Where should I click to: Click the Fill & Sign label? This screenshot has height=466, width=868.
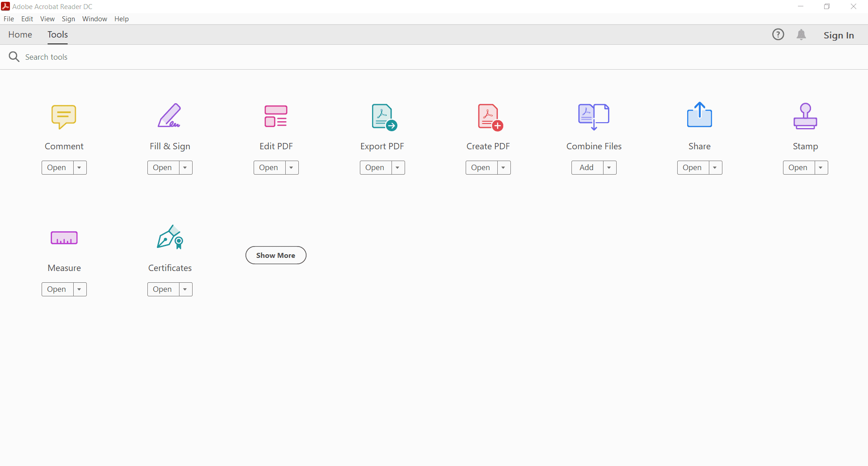170,147
